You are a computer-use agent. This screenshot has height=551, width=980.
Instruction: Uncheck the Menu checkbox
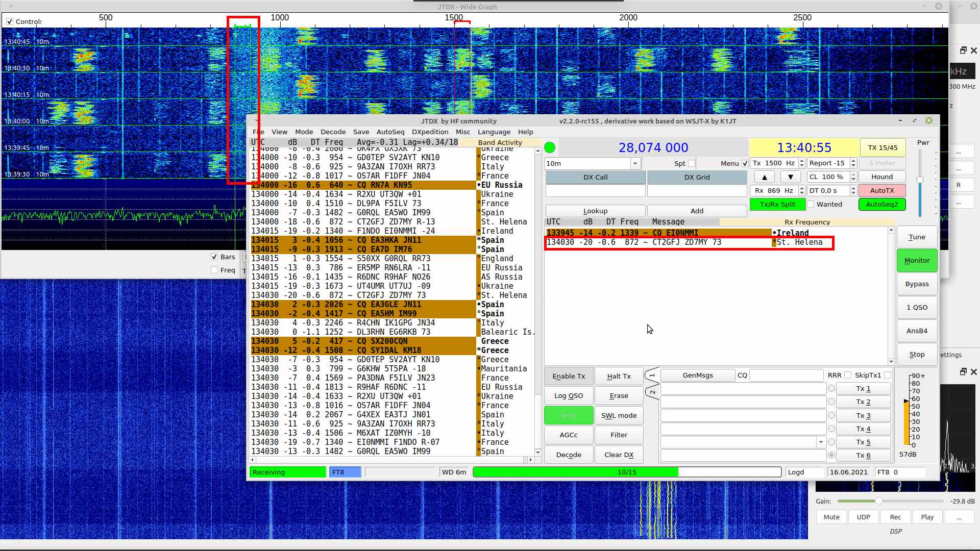[745, 163]
